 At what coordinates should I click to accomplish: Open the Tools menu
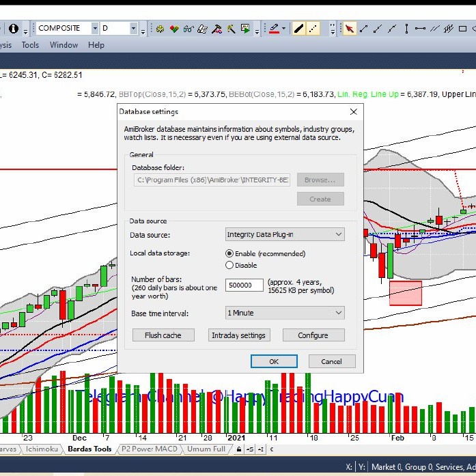(30, 45)
